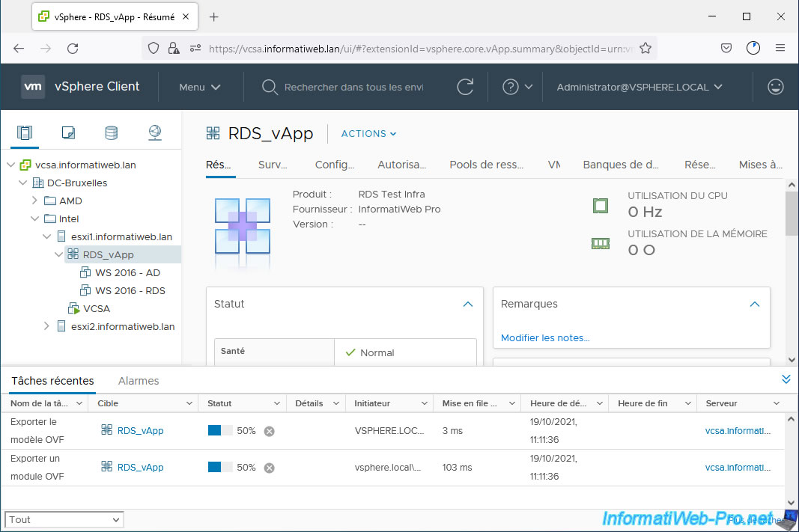The image size is (799, 532).
Task: Open the Statut column filter dropdown
Action: click(277, 403)
